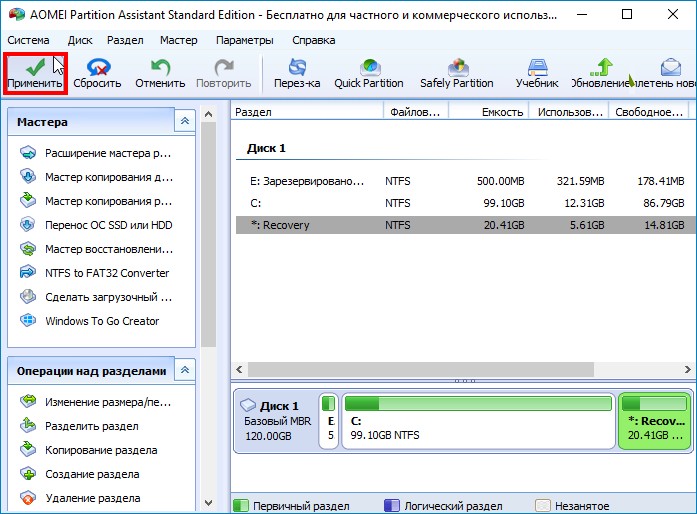
Task: Click the partition list scroll-right arrow
Action: 688,369
